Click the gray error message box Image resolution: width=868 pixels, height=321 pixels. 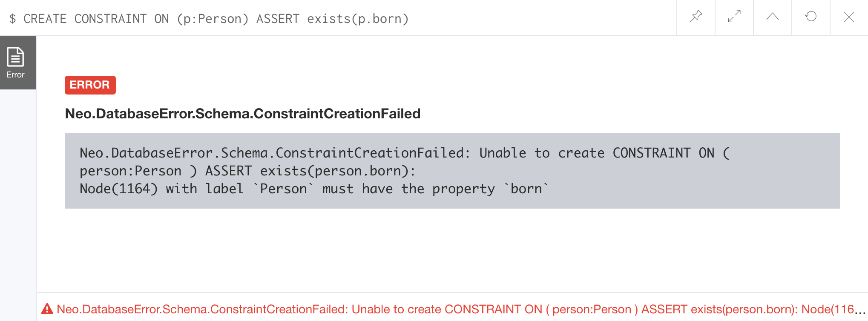pos(452,171)
